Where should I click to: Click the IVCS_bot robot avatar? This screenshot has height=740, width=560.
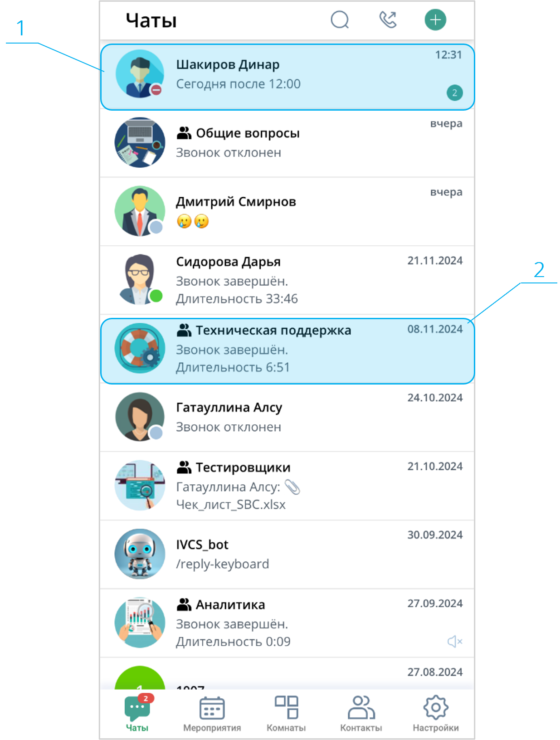tap(140, 554)
